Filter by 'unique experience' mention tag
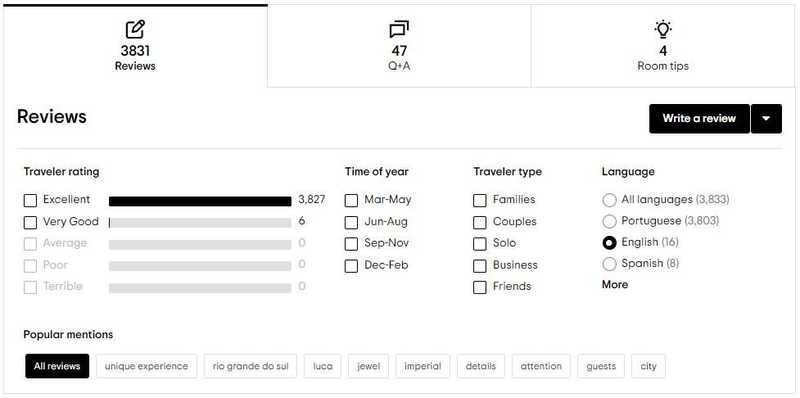 pyautogui.click(x=146, y=366)
